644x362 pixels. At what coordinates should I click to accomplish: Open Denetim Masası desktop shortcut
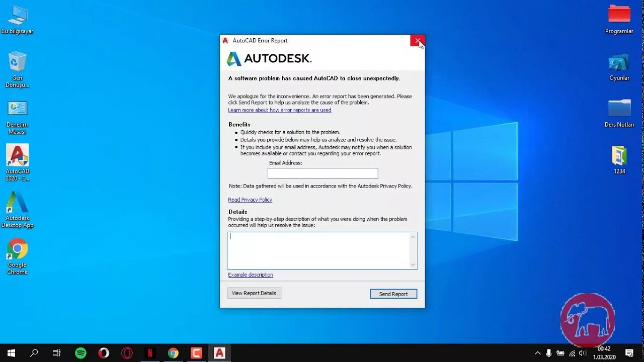[17, 117]
